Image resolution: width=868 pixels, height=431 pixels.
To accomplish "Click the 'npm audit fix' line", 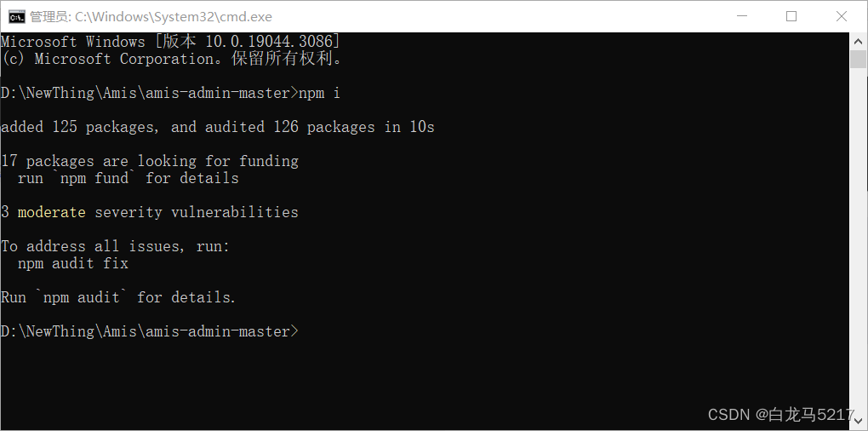I will (x=73, y=263).
